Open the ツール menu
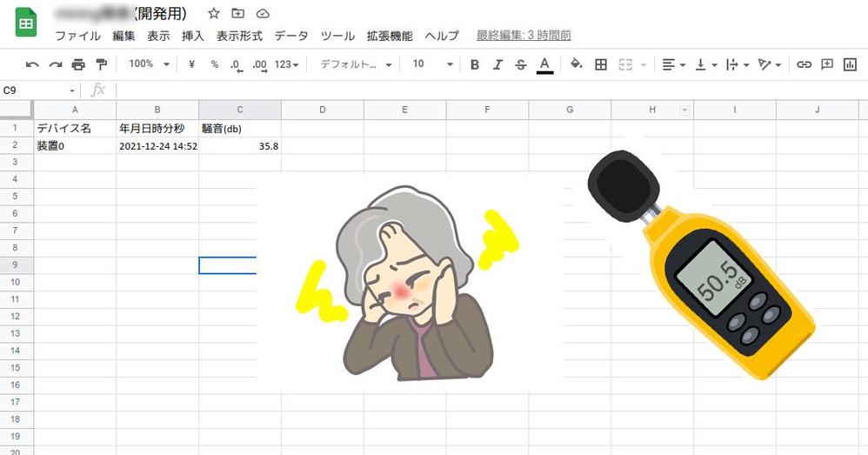The height and width of the screenshot is (455, 868). (x=337, y=36)
